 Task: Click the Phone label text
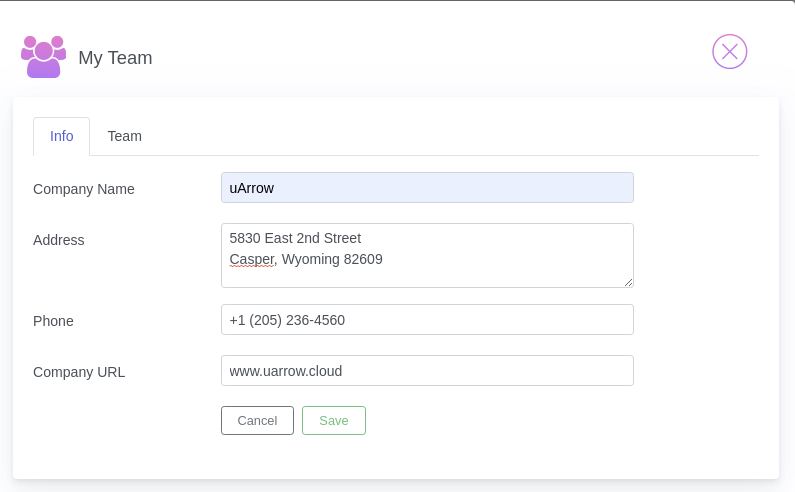[x=53, y=321]
